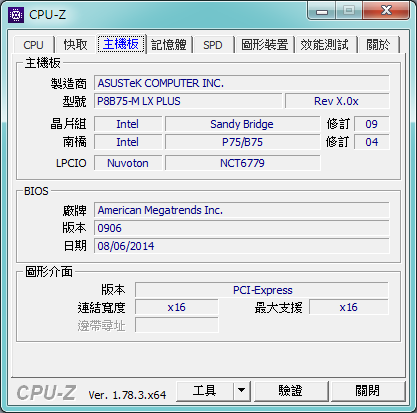Click the Intel value in 南橋 row
This screenshot has width=417, height=413.
(x=128, y=142)
